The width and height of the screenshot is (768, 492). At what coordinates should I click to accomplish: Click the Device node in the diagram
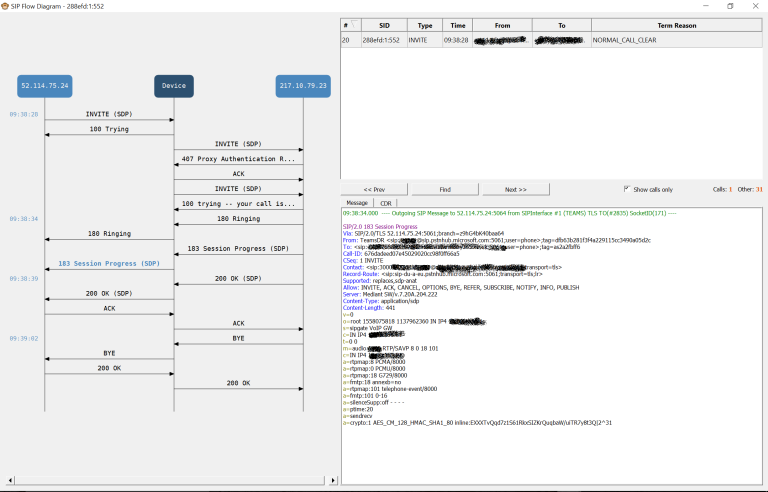pos(173,86)
